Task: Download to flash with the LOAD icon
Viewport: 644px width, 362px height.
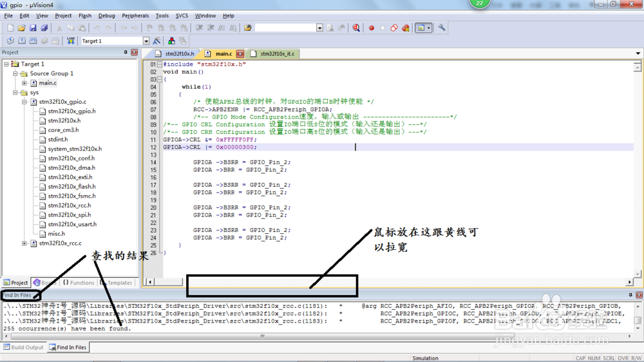Action: 71,41
